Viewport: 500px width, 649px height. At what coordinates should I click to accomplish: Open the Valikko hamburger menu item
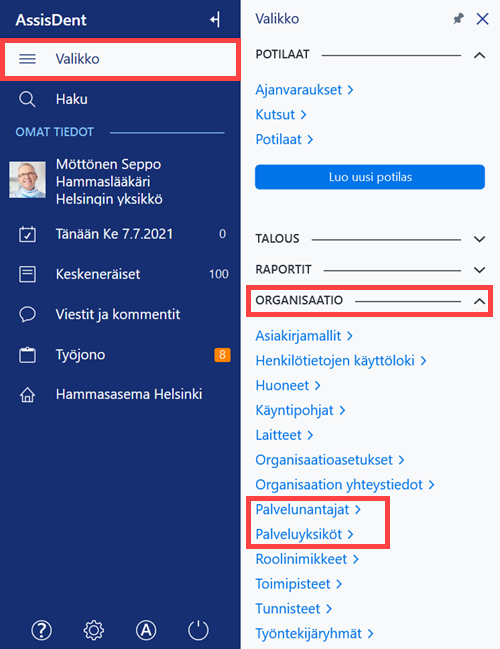pos(120,59)
